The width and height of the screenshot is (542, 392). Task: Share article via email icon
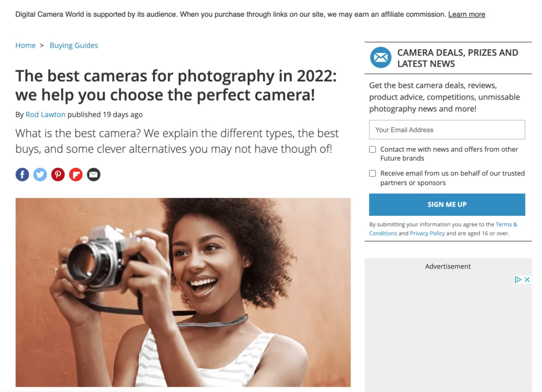tap(94, 175)
